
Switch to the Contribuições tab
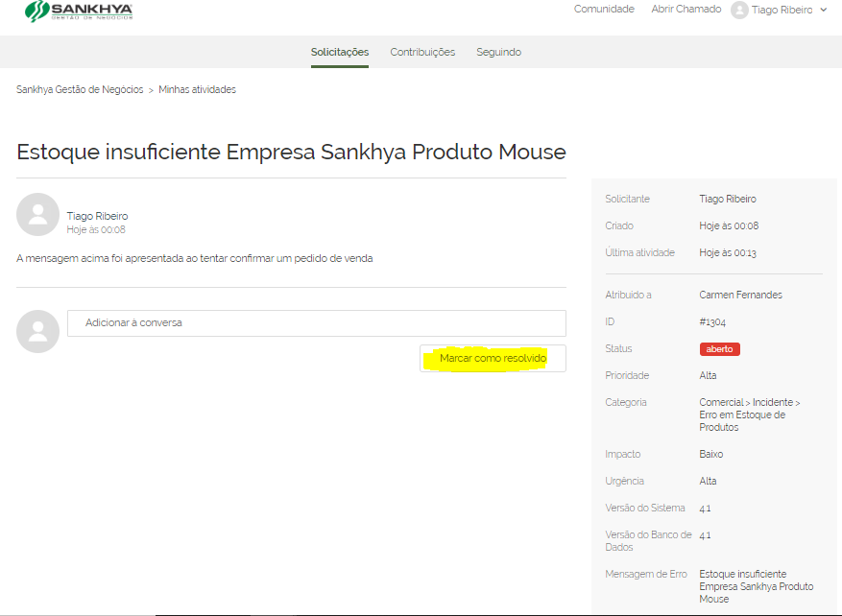click(x=422, y=52)
